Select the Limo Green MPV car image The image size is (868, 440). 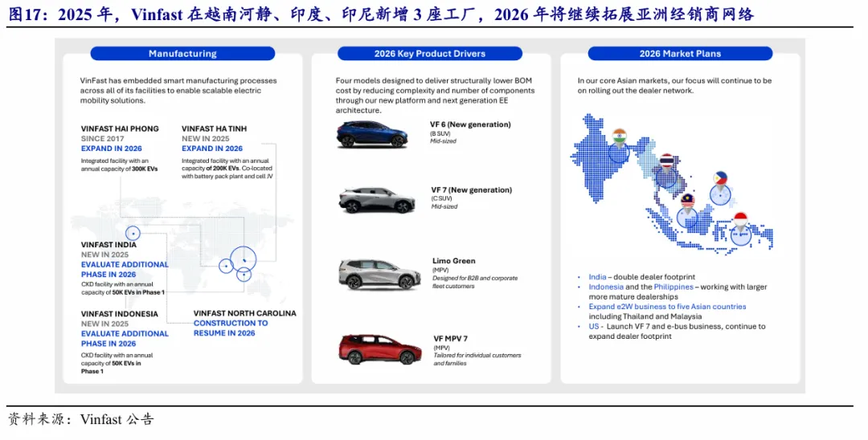pos(379,275)
